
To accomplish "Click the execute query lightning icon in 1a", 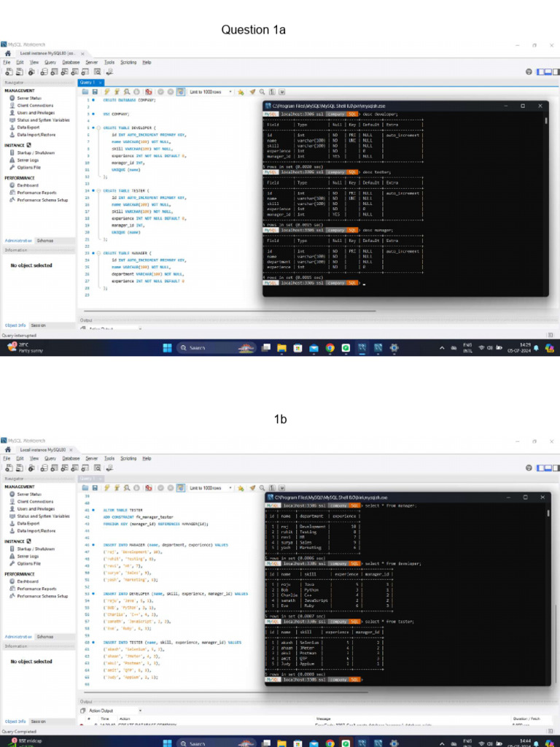I will click(106, 92).
